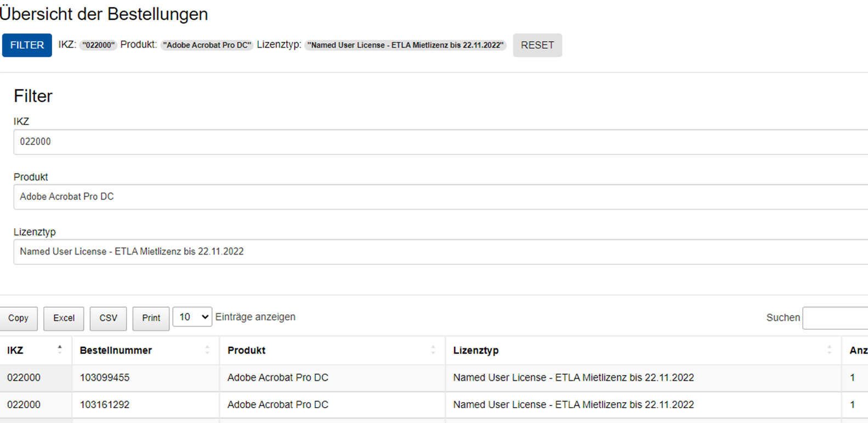This screenshot has width=868, height=423.
Task: Open the entries-per-page dropdown showing 10
Action: 192,317
